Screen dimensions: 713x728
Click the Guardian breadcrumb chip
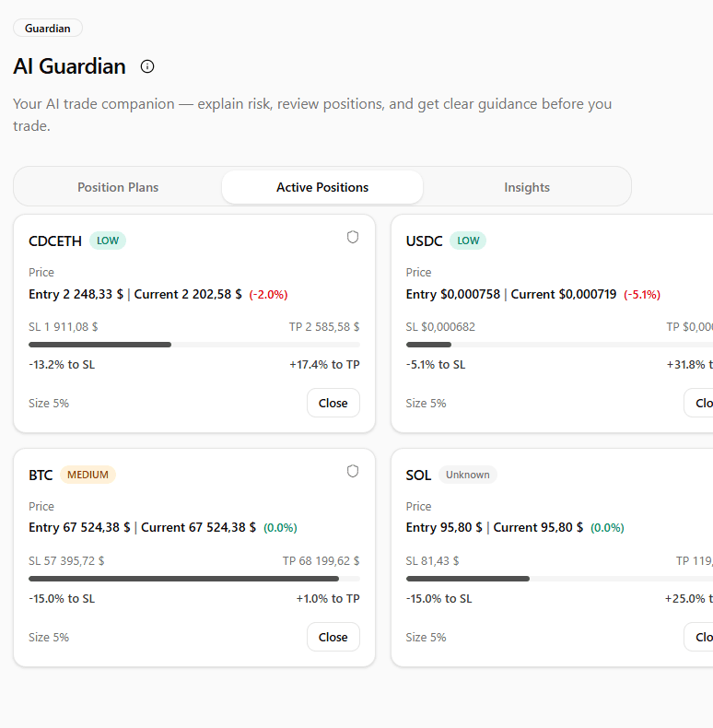pyautogui.click(x=48, y=29)
